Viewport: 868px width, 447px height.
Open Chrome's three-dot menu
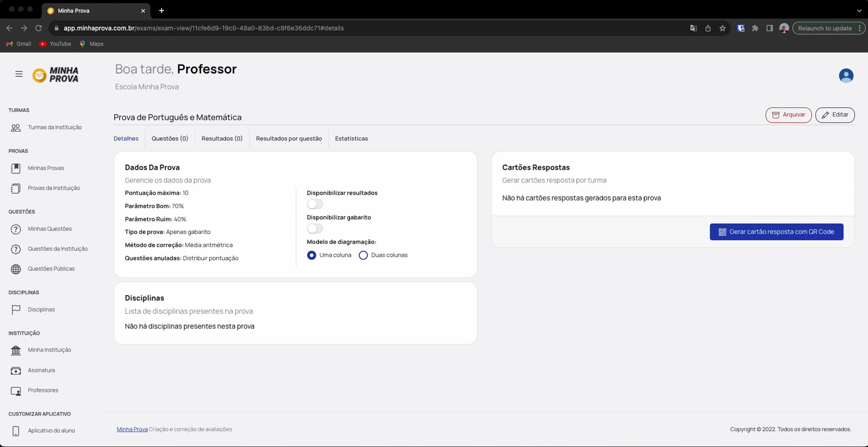(x=859, y=28)
